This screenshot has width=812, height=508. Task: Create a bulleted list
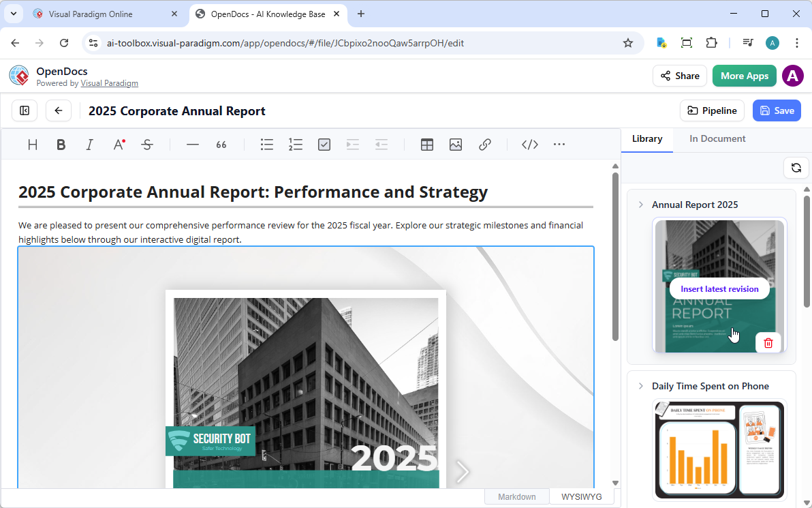point(267,145)
